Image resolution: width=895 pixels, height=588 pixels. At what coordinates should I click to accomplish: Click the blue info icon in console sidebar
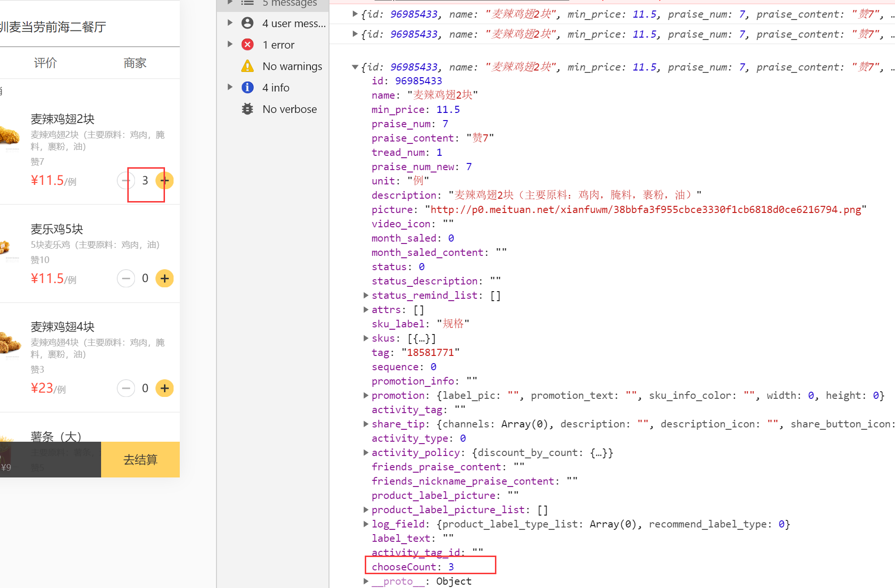coord(247,87)
